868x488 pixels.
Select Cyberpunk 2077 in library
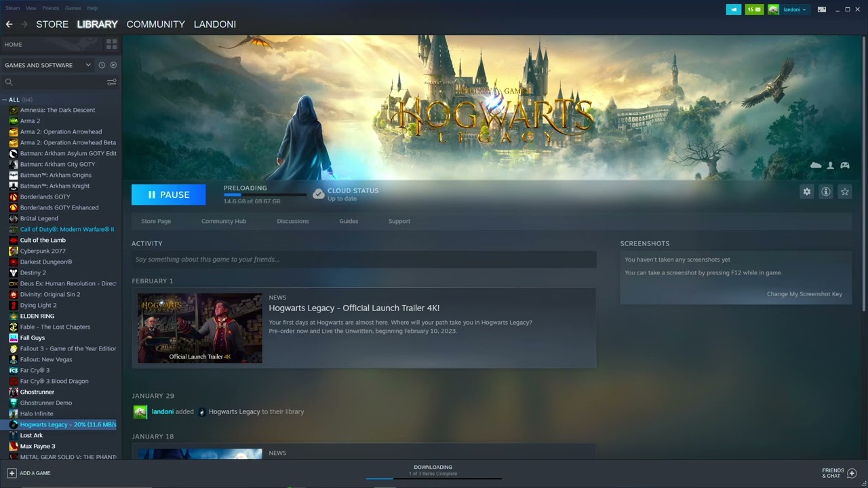point(43,251)
